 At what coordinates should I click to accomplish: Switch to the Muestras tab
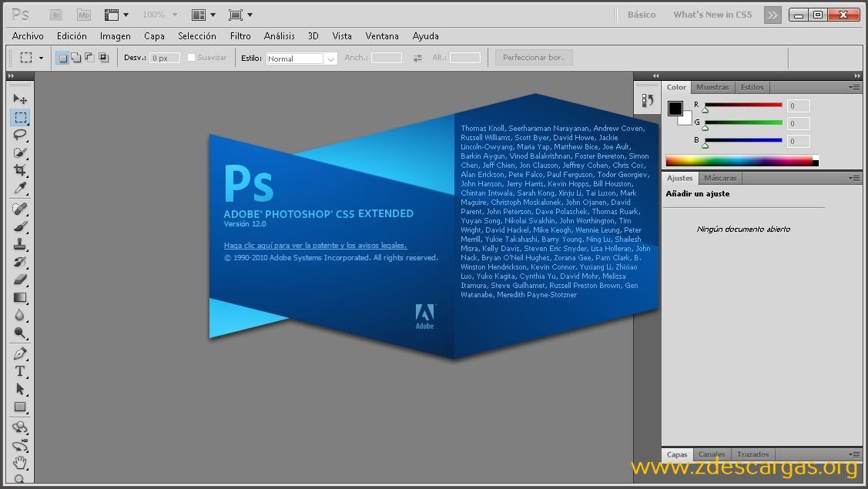712,88
